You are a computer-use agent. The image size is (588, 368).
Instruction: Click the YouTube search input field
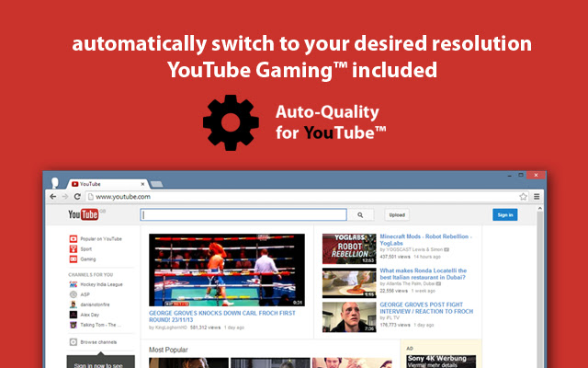(243, 214)
